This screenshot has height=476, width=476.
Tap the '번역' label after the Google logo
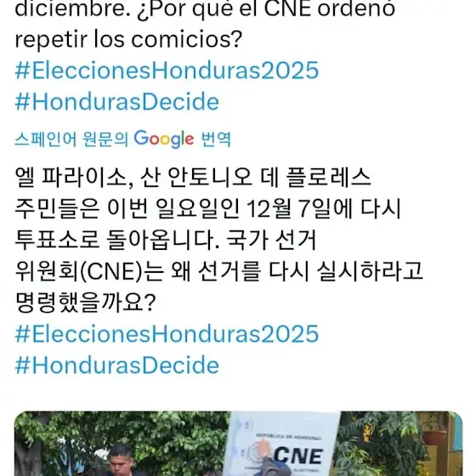pyautogui.click(x=216, y=139)
